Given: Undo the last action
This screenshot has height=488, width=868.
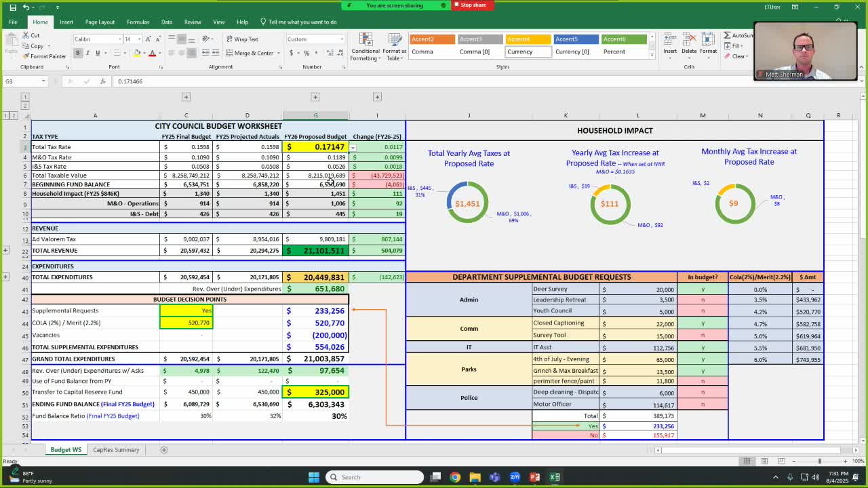Looking at the screenshot, I should [26, 7].
